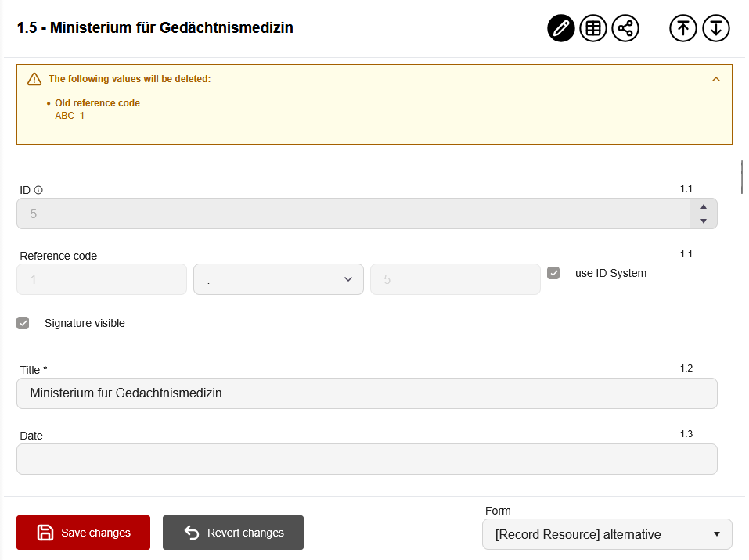749x560 pixels.
Task: Toggle the Signature visible checkbox
Action: pyautogui.click(x=23, y=322)
